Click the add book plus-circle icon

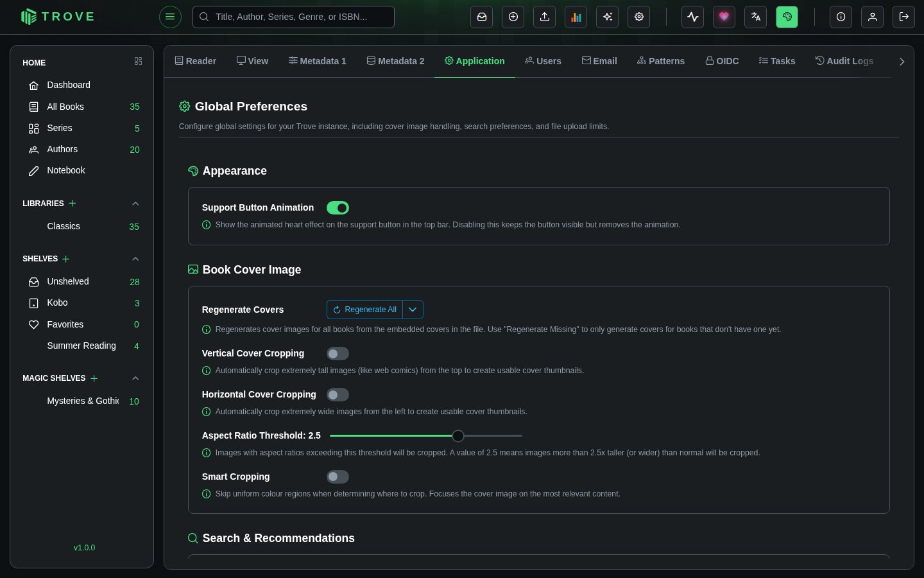513,17
